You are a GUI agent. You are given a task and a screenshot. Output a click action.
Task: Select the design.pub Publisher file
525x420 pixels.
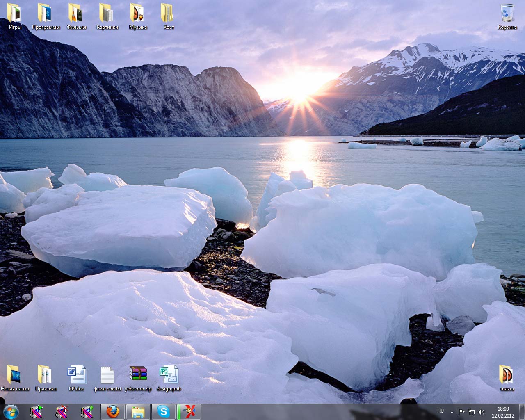tap(169, 378)
